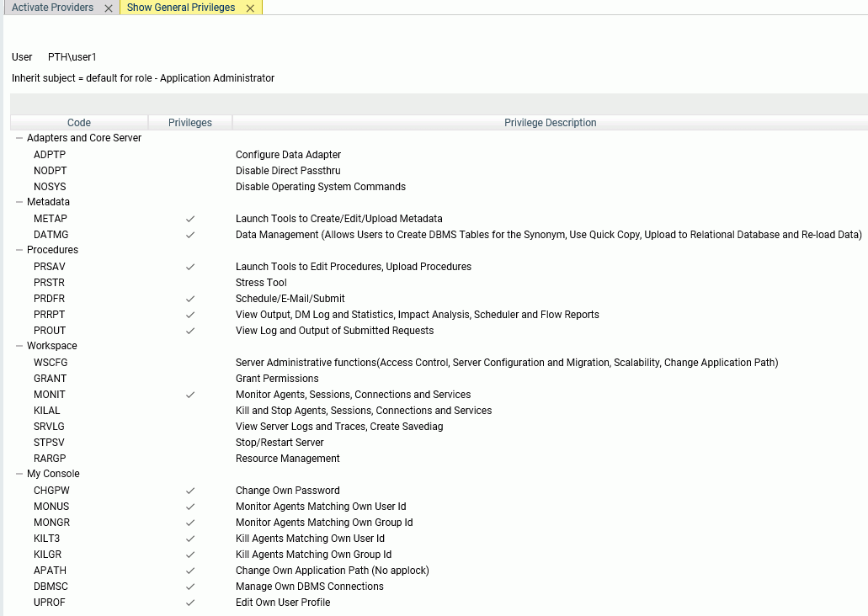
Task: Click 'Grant Permissions' description text
Action: point(277,380)
